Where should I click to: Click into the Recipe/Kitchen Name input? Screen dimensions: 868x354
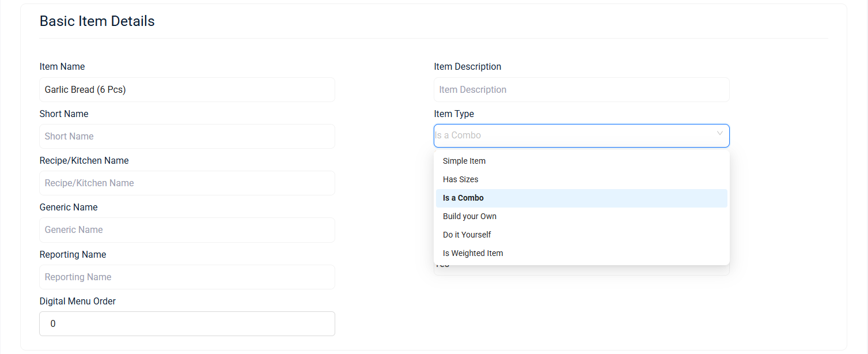pyautogui.click(x=187, y=183)
